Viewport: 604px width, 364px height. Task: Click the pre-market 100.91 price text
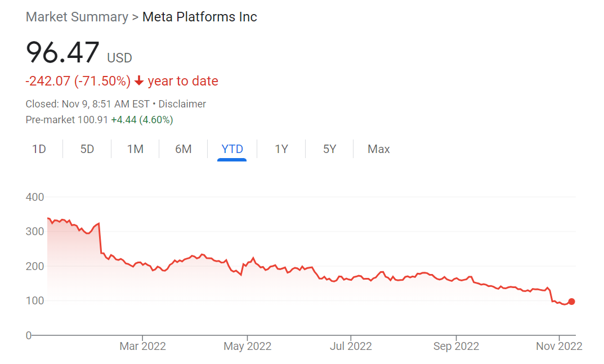point(92,120)
